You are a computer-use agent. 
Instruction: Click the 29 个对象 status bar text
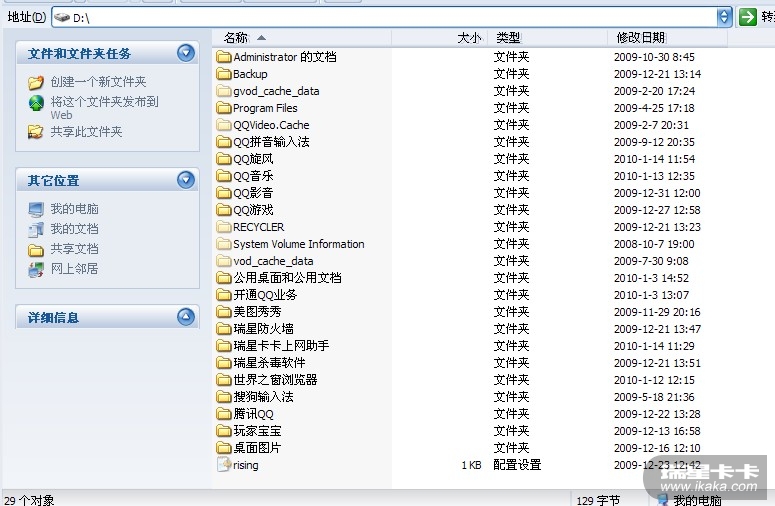(x=29, y=500)
